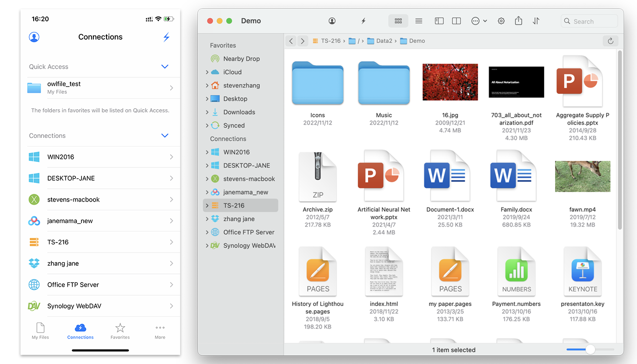The height and width of the screenshot is (364, 637).
Task: Click the sort arrows icon in toolbar
Action: point(536,21)
